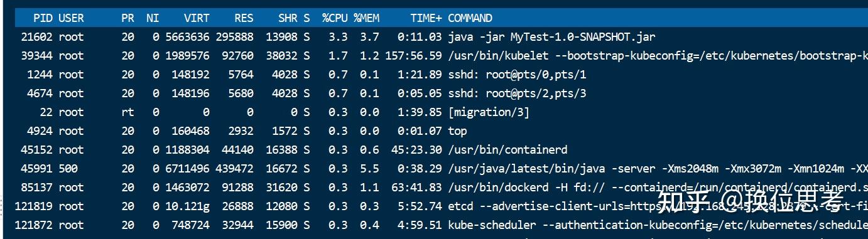Click the %CPU column header
The width and height of the screenshot is (868, 239).
click(335, 18)
